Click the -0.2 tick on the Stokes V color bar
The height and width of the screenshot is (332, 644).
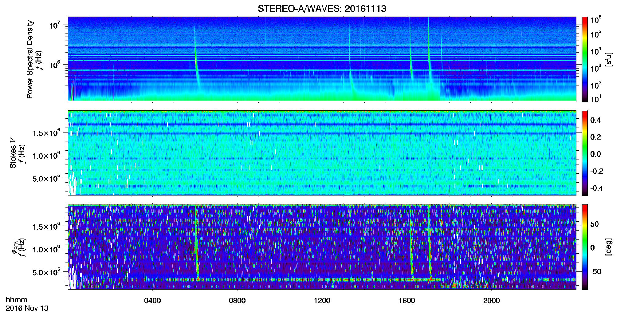(x=597, y=171)
